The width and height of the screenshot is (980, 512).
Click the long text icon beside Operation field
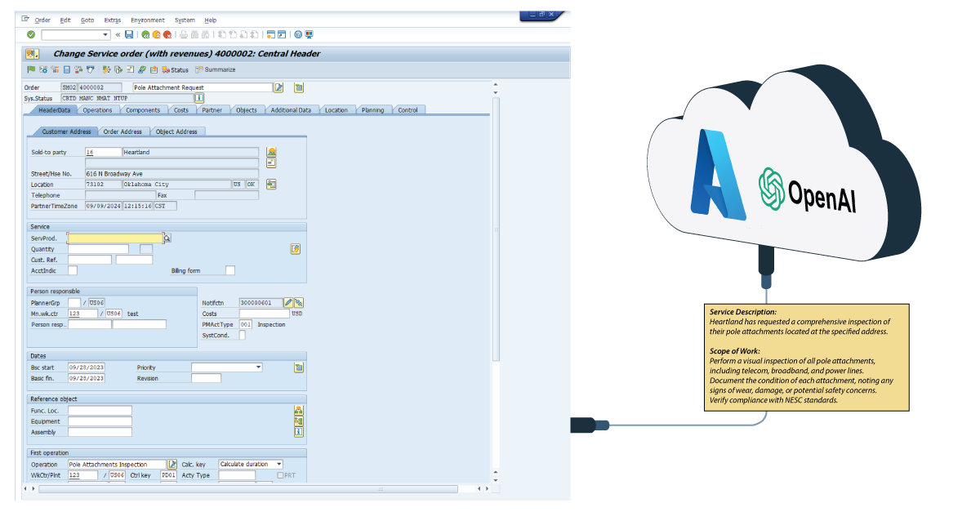coord(172,464)
